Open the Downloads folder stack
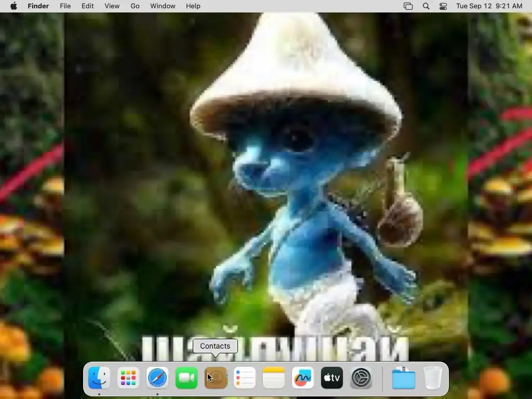The image size is (532, 399). [x=403, y=378]
